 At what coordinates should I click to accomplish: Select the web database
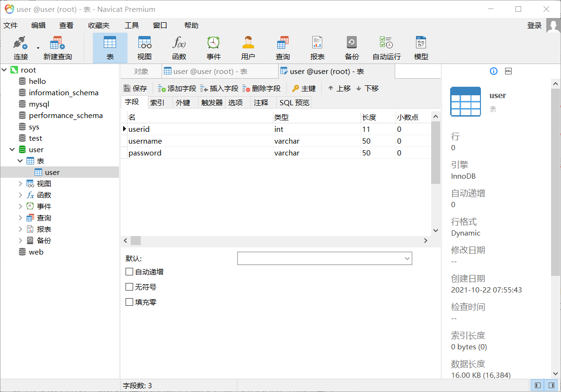(36, 252)
